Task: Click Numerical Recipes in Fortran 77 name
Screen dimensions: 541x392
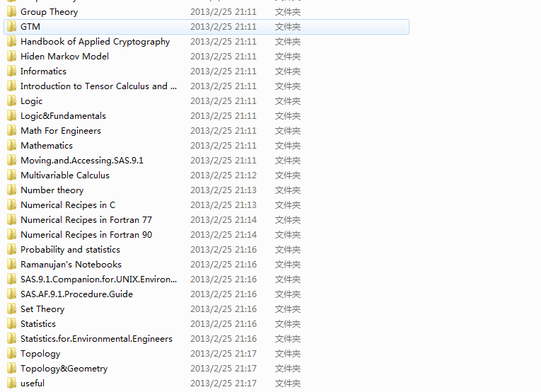Action: [86, 220]
